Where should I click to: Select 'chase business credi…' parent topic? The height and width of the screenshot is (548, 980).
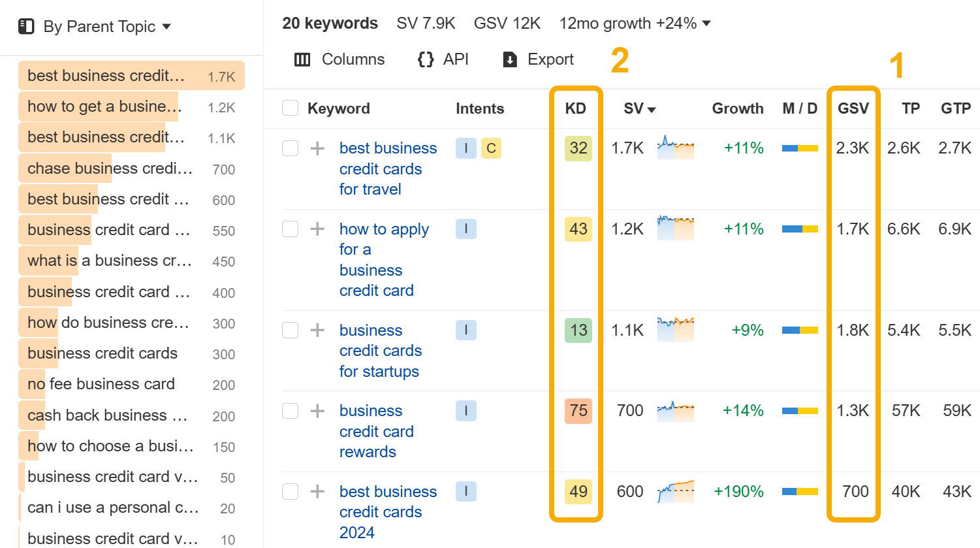(110, 169)
